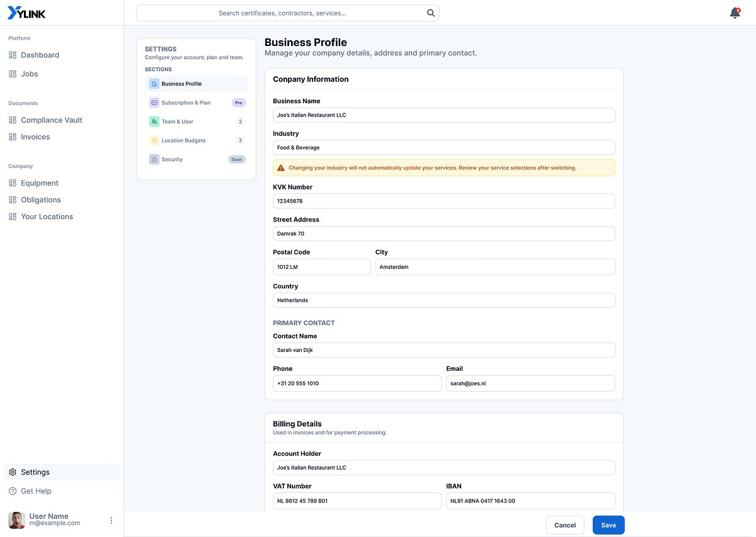Image resolution: width=756 pixels, height=537 pixels.
Task: Click the Cancel button
Action: (x=565, y=525)
